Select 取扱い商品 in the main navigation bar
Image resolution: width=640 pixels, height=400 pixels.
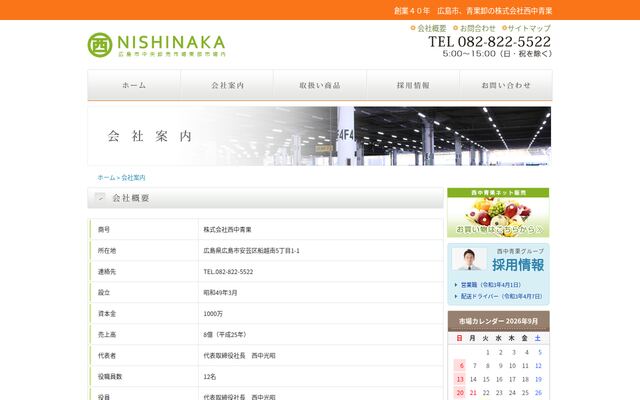(x=320, y=85)
